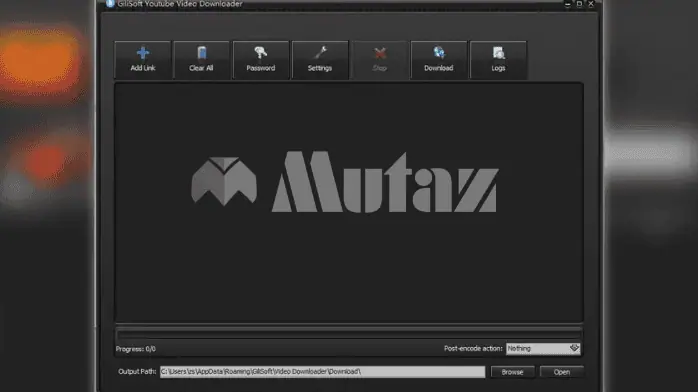Close the GiliSoft Youtube Video Downloader window

pyautogui.click(x=591, y=4)
